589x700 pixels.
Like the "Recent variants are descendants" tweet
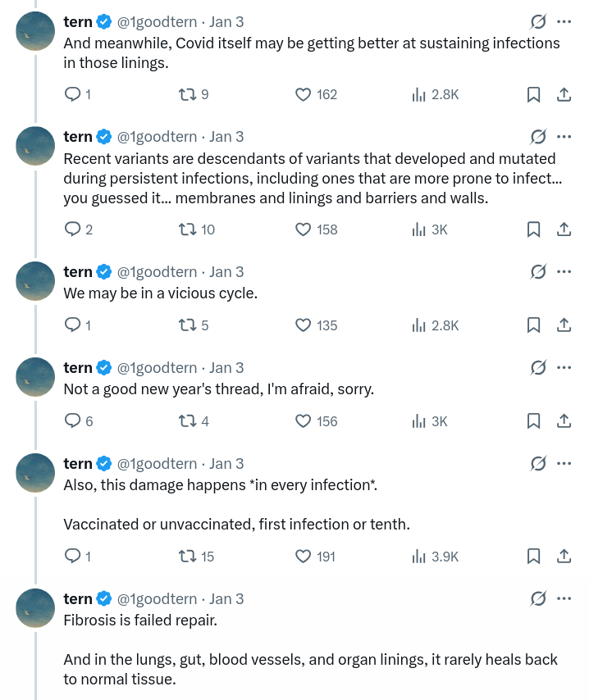tap(304, 230)
